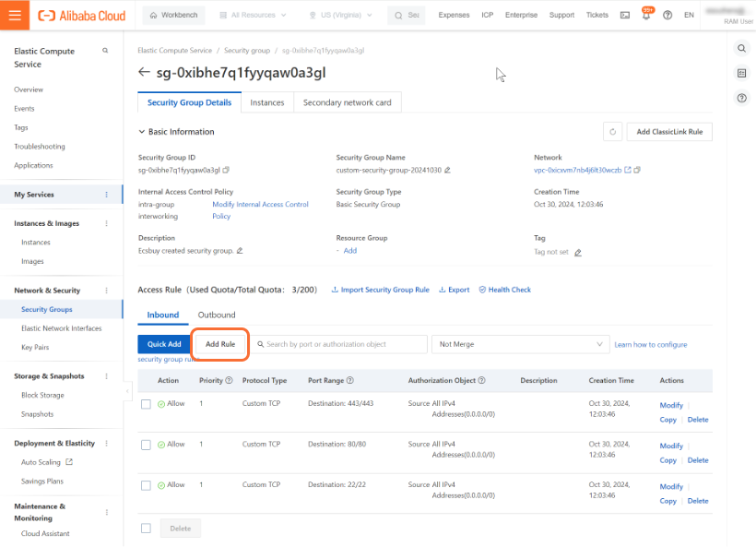Image resolution: width=756 pixels, height=547 pixels.
Task: Copy the Security Group ID
Action: coord(226,170)
